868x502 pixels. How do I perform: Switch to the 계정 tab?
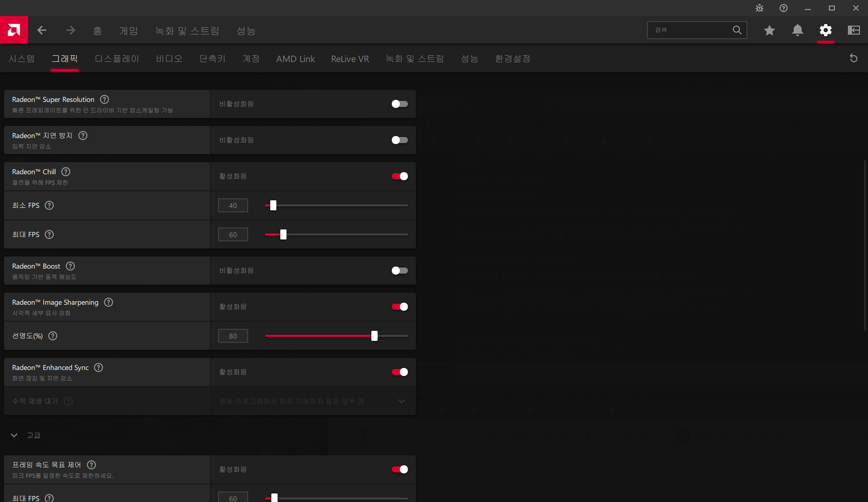251,59
